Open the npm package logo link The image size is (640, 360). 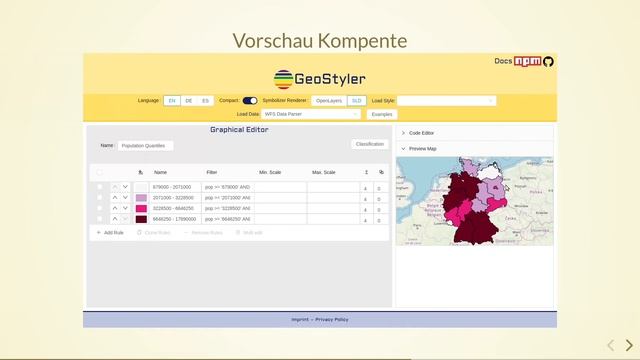pyautogui.click(x=527, y=61)
